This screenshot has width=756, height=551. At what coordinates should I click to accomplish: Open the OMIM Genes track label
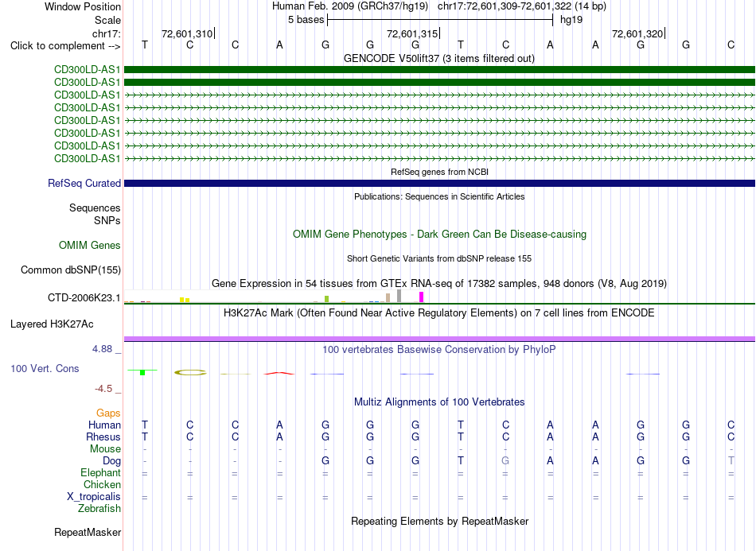[x=89, y=245]
